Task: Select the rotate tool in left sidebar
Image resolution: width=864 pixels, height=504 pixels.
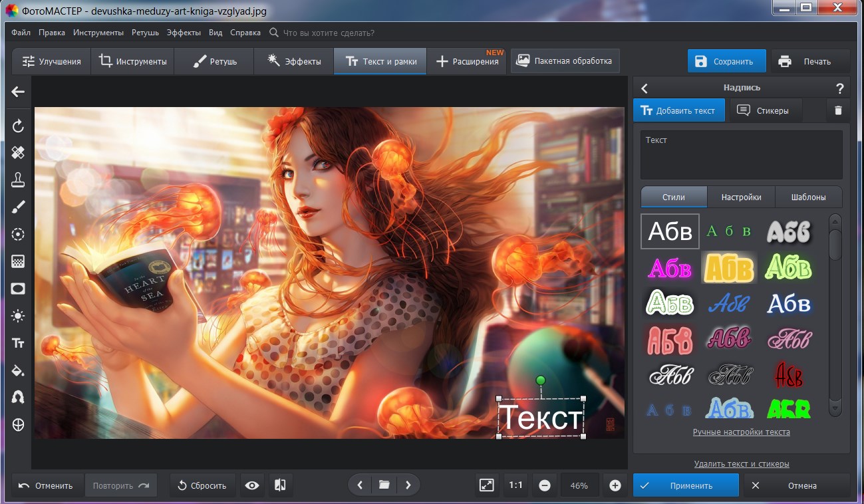Action: (18, 126)
